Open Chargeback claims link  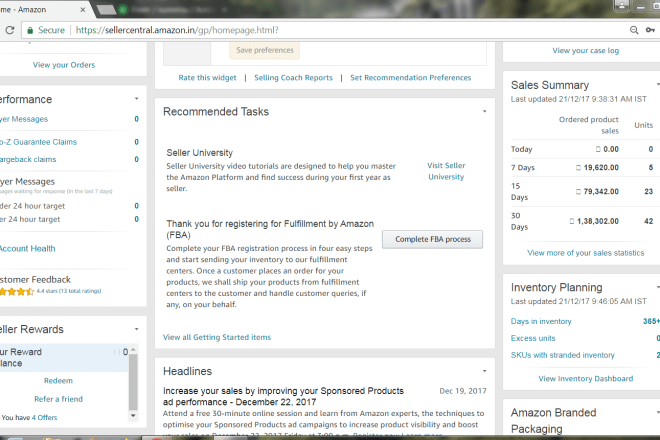(x=28, y=159)
